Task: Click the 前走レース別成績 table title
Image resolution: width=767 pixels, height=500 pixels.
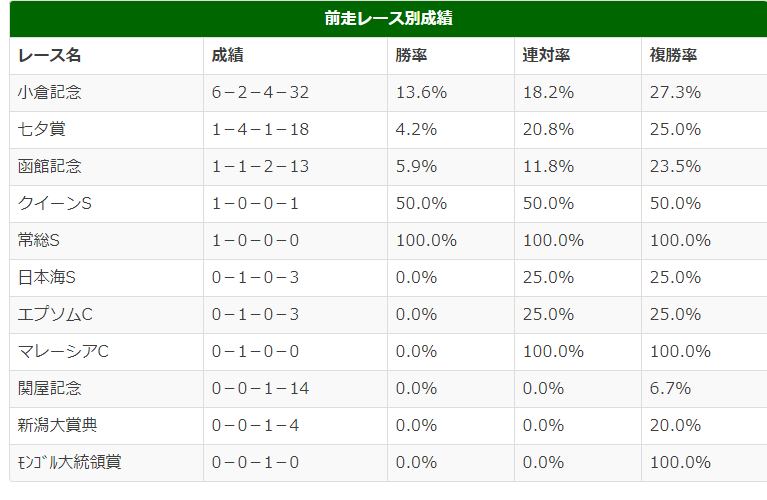Action: click(x=388, y=19)
